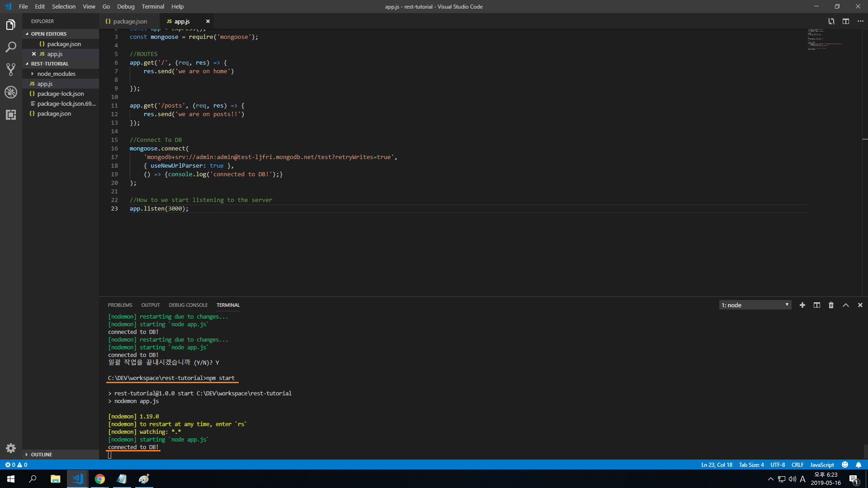This screenshot has height=488, width=868.
Task: Open the Extensions view
Action: (x=11, y=115)
